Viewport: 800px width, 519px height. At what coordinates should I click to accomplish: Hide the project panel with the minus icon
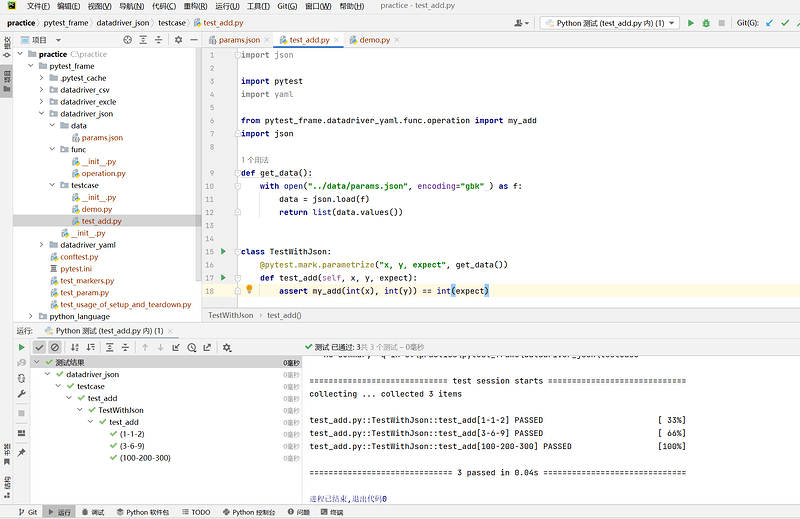pos(194,40)
